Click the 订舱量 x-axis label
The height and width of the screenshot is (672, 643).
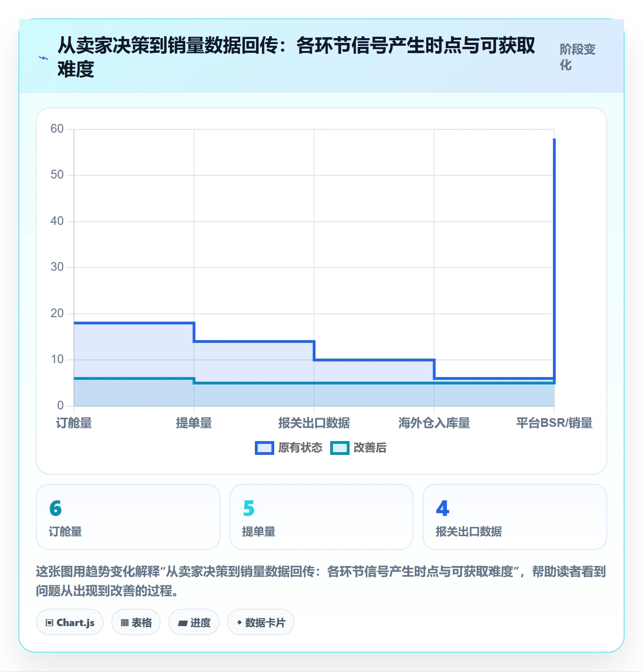74,423
